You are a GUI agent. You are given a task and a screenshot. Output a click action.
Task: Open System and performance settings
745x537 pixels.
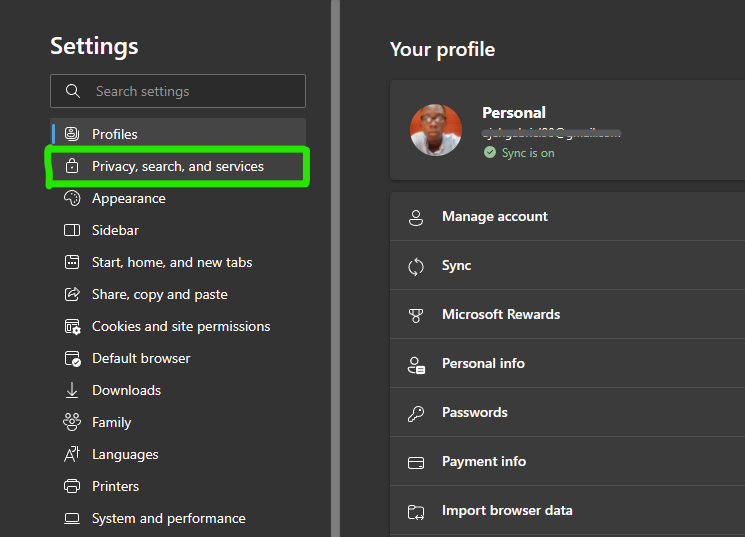tap(168, 518)
